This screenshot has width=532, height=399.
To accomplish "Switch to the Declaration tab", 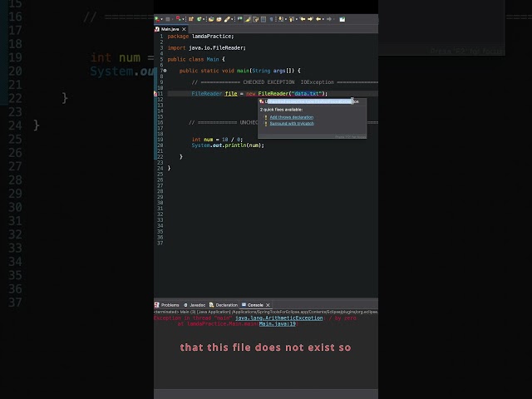I will point(224,305).
